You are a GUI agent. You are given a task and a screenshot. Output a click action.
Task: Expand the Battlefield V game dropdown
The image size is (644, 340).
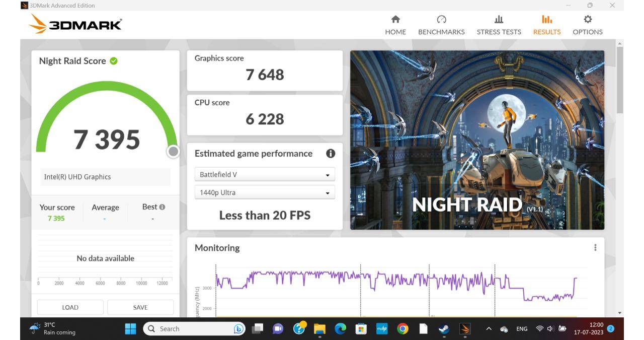click(x=265, y=175)
